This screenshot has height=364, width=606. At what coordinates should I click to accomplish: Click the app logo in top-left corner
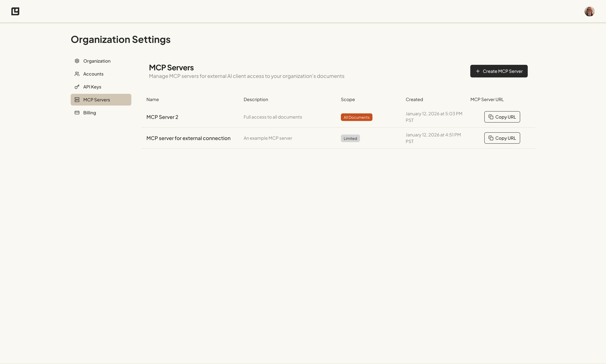[x=15, y=11]
